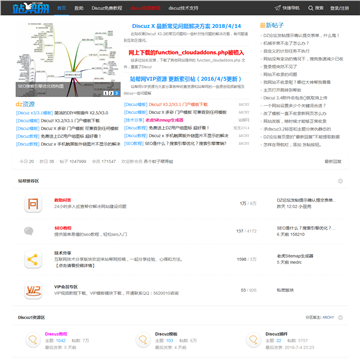
Task: Click the link at the right end of the stats bar
Action: [x=333, y=161]
